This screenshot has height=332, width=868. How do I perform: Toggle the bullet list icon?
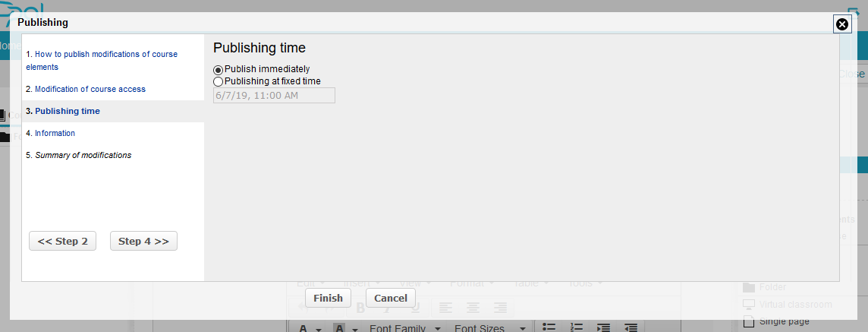549,327
